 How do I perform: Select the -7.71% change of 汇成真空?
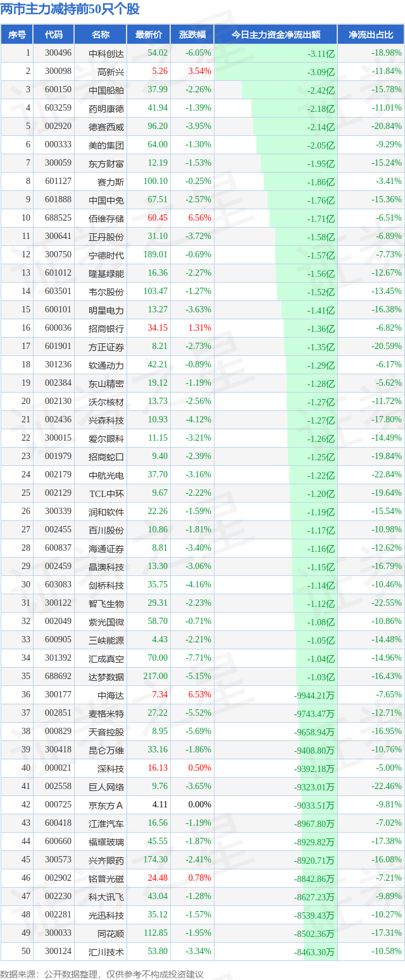click(x=198, y=658)
